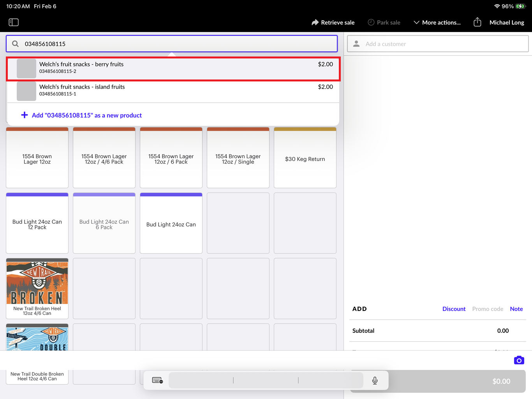Screen dimensions: 532x399
Task: Select New Trail Double Broken Heel tile
Action: pyautogui.click(x=37, y=354)
